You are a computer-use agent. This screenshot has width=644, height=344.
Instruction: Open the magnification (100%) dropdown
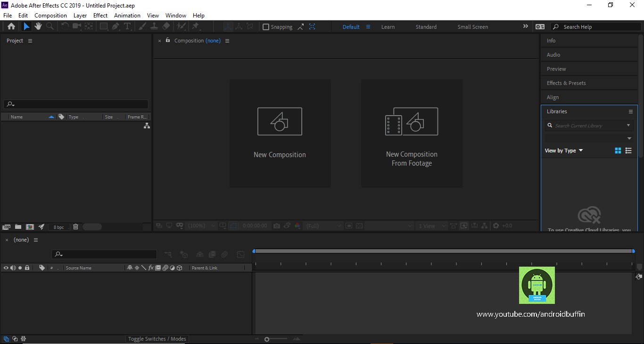[202, 226]
